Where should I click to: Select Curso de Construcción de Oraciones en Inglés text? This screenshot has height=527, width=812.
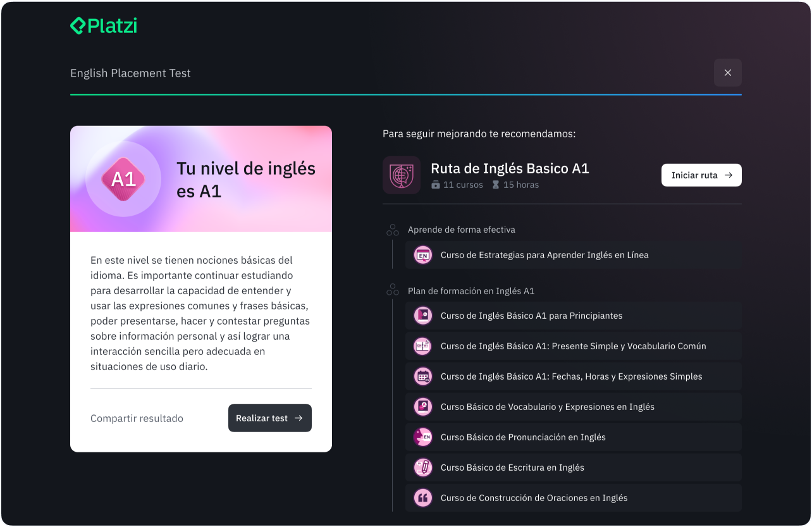[x=534, y=498]
